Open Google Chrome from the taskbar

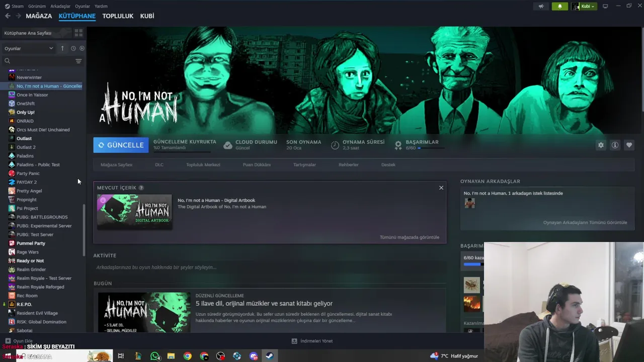[188, 356]
